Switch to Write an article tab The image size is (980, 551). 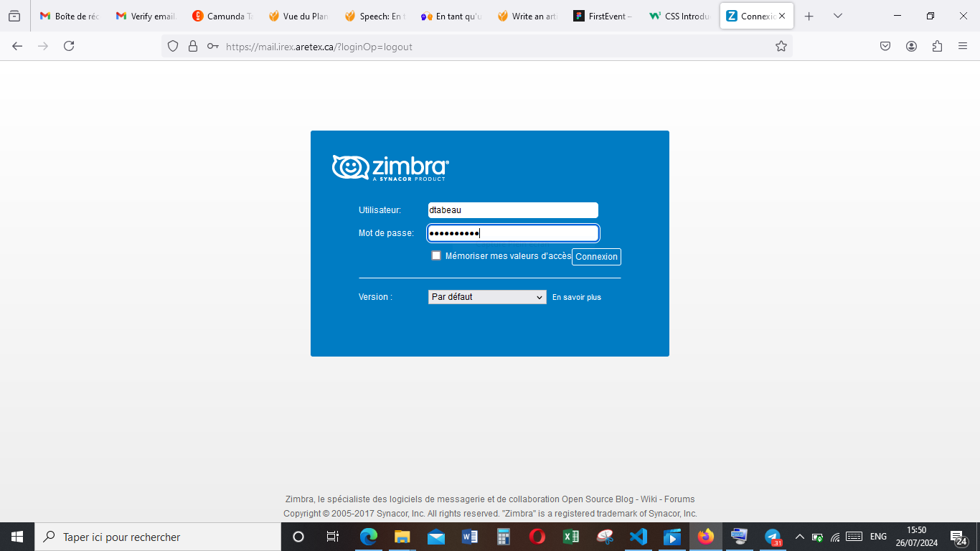527,16
